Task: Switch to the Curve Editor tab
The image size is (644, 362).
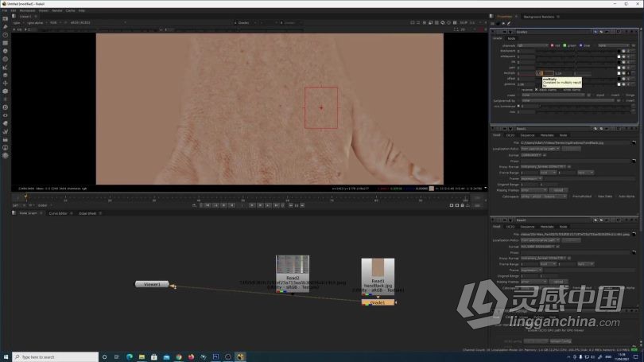Action: click(x=58, y=213)
